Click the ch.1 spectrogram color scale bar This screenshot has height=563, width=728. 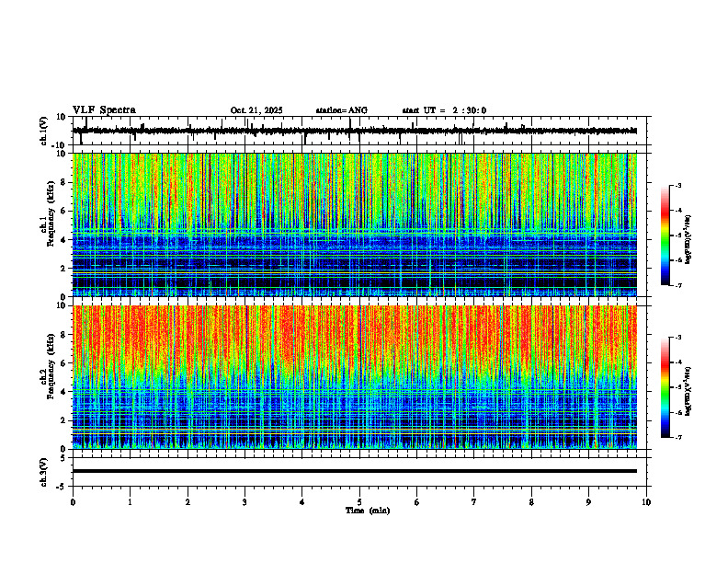[665, 236]
